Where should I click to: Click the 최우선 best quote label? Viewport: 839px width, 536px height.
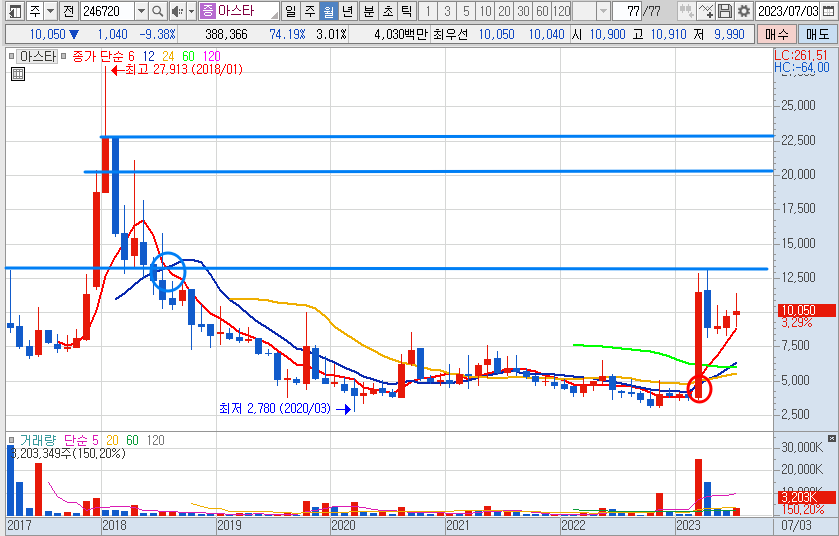coord(451,35)
